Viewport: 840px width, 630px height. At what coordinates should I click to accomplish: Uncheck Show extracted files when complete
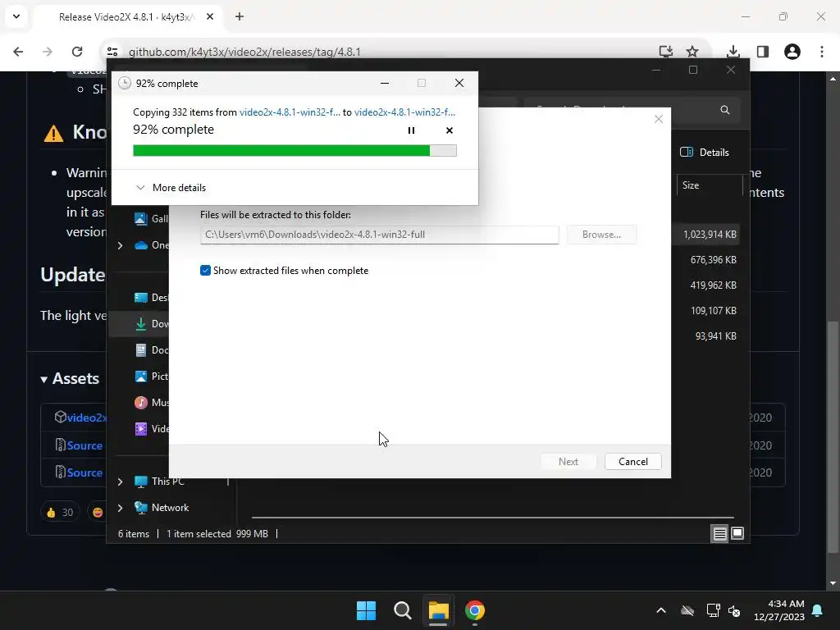point(205,271)
